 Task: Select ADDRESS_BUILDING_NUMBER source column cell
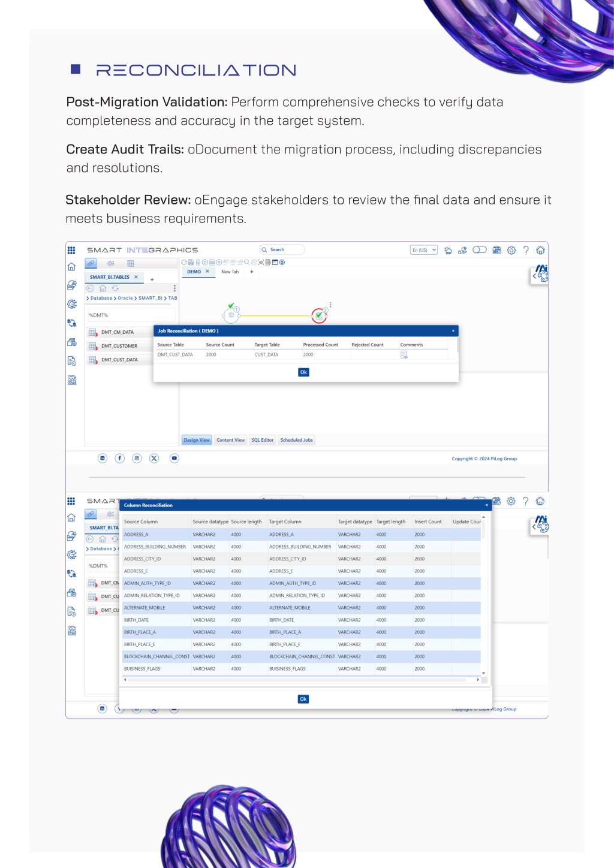[x=155, y=547]
